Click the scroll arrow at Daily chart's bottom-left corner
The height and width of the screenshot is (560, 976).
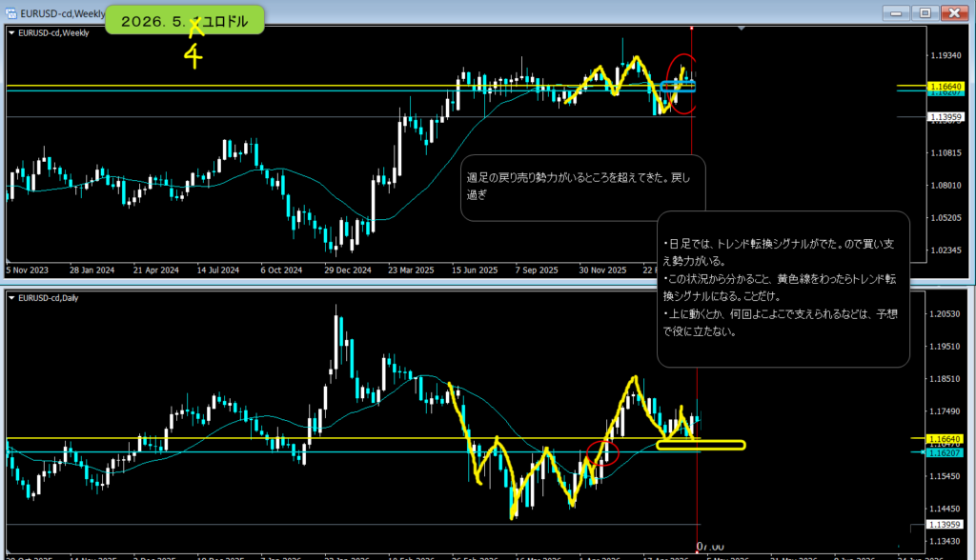pos(8,550)
